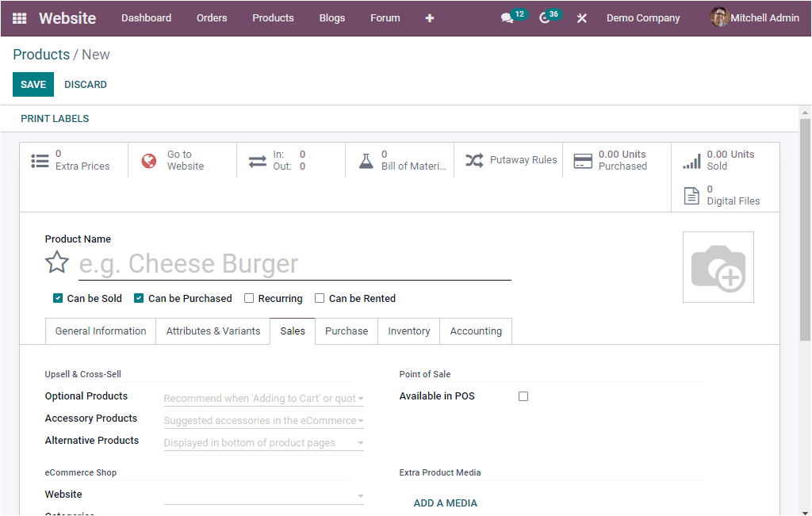Uncheck the Can be Sold checkbox
The width and height of the screenshot is (812, 516).
pos(58,298)
